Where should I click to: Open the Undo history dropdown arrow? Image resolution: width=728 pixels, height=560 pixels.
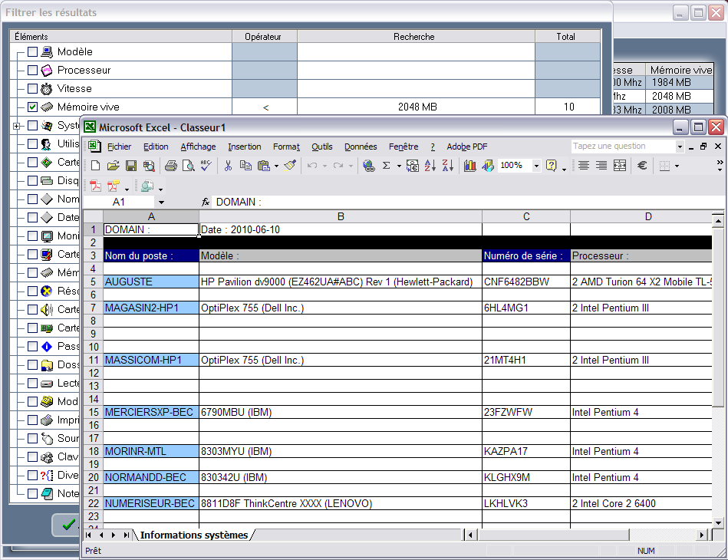click(x=324, y=166)
